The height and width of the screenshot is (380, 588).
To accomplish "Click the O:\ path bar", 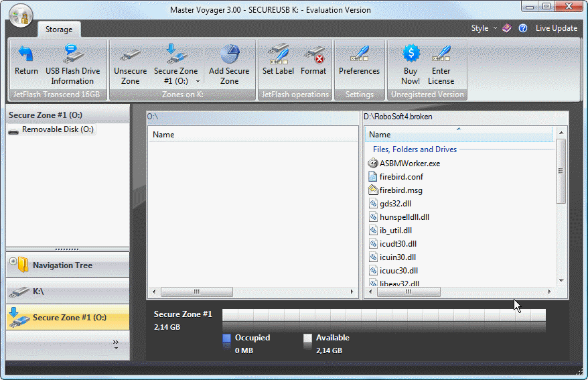I will tap(252, 117).
